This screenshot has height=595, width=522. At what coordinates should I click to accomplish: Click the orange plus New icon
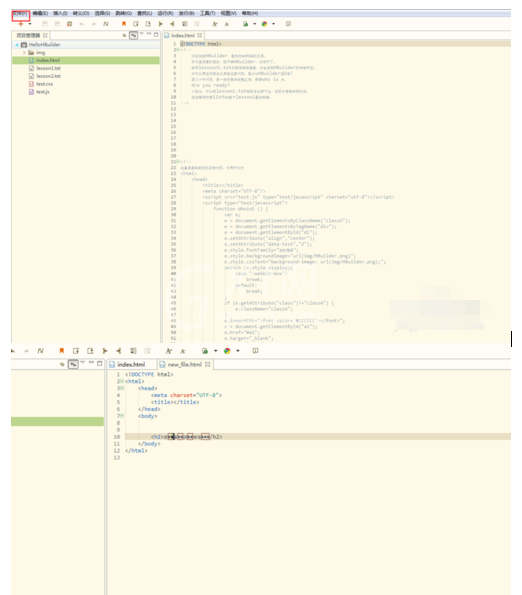click(x=21, y=24)
